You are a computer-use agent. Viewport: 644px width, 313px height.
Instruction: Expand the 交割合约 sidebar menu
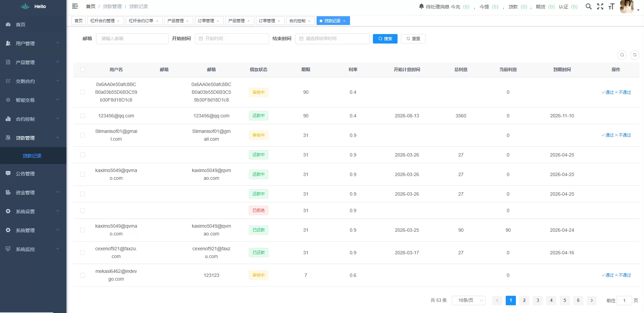pyautogui.click(x=33, y=81)
